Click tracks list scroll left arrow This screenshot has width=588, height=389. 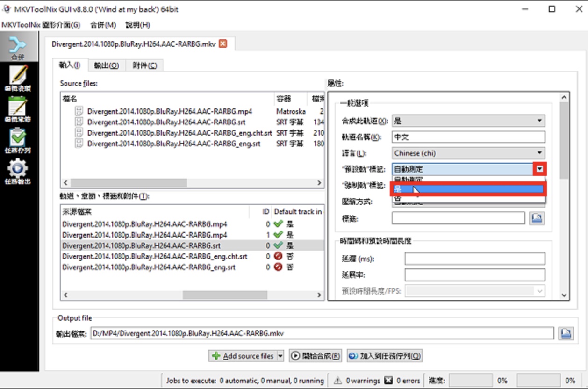pos(65,295)
